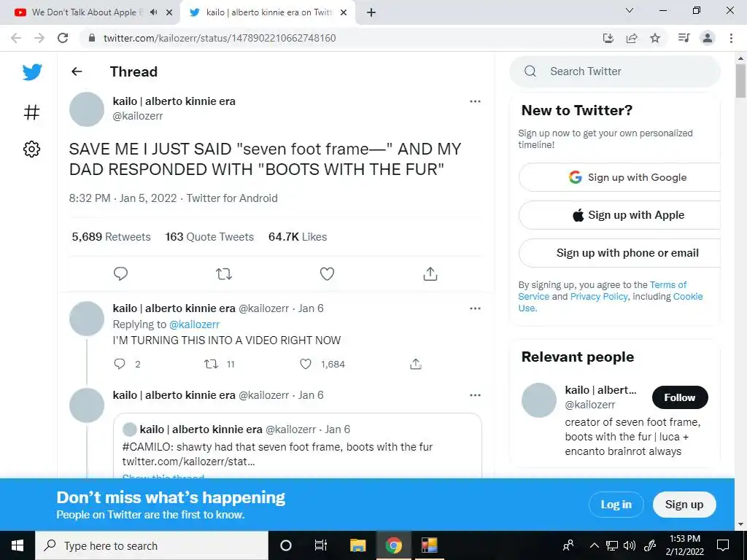This screenshot has height=560, width=747.
Task: View the 64.7K Likes list
Action: pyautogui.click(x=298, y=237)
